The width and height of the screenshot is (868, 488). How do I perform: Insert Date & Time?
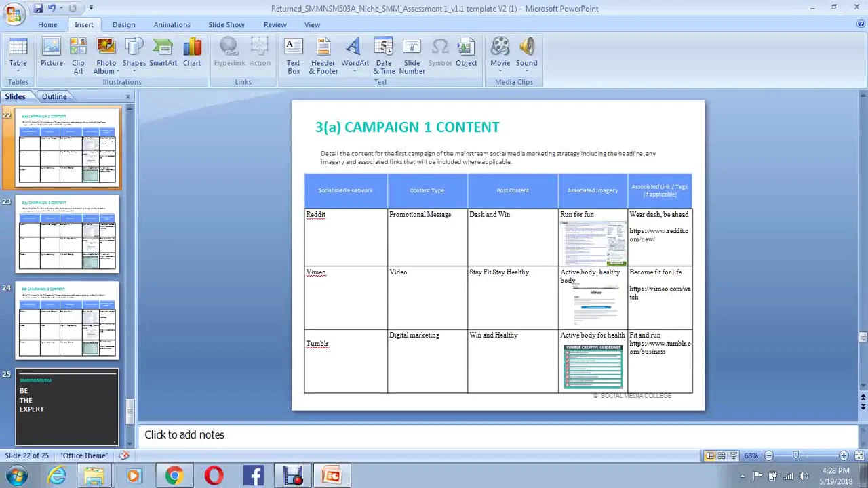pos(384,56)
